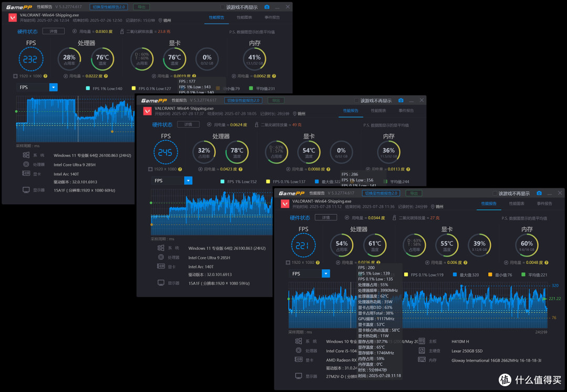Screen dimensions: 567x392
Task: Click the CO2 icon beside 二氧化碳排放量 ≈ 27 克
Action: pyautogui.click(x=394, y=218)
